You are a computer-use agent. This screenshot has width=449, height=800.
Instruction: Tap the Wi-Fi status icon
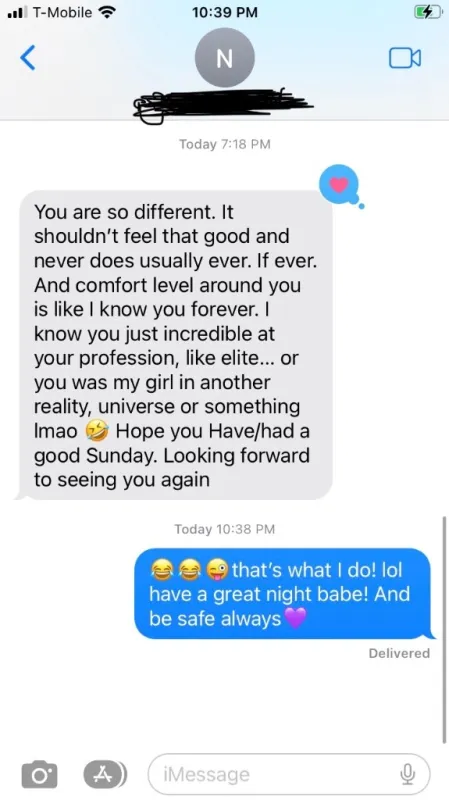click(x=107, y=12)
